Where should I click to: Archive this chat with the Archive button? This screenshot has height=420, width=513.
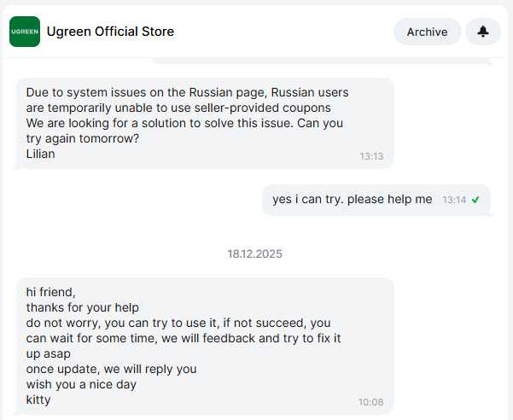[x=427, y=32]
